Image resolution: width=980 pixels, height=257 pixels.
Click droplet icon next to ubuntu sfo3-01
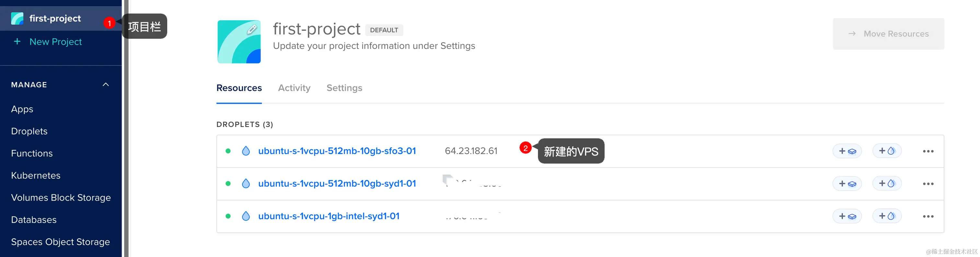[246, 151]
